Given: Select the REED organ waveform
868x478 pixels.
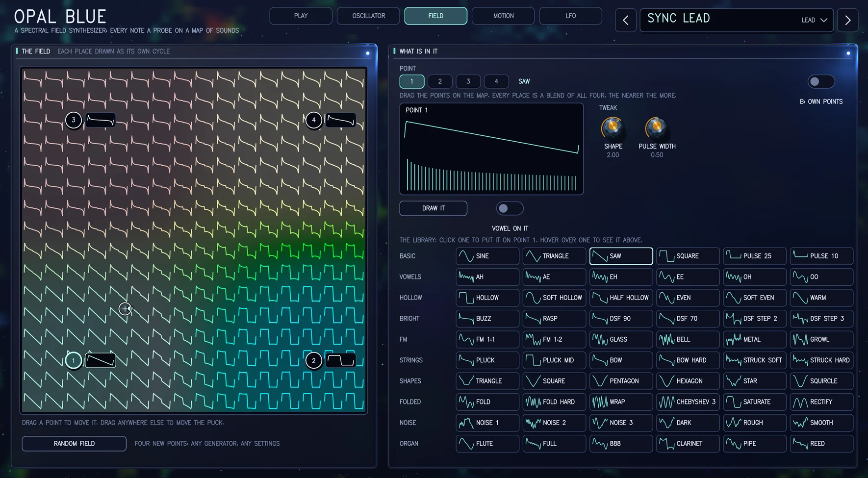Looking at the screenshot, I should click(x=821, y=444).
